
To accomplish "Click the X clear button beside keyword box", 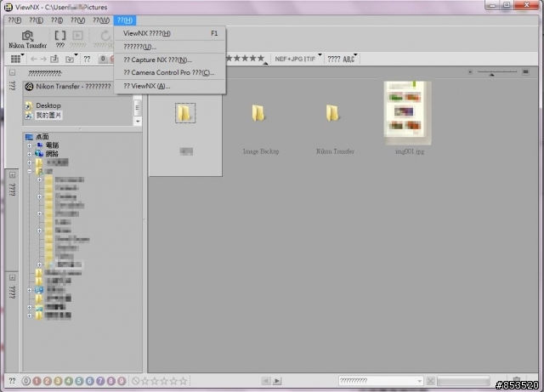I will click(431, 381).
